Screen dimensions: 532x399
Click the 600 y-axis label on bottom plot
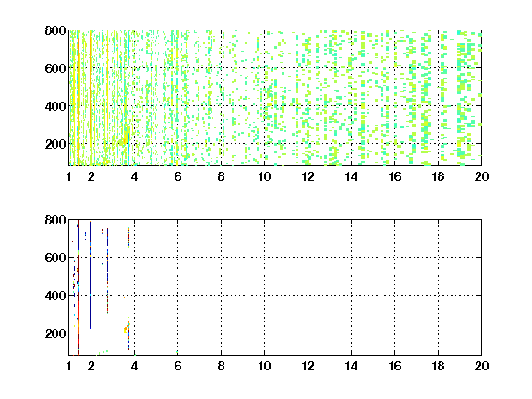(x=55, y=258)
